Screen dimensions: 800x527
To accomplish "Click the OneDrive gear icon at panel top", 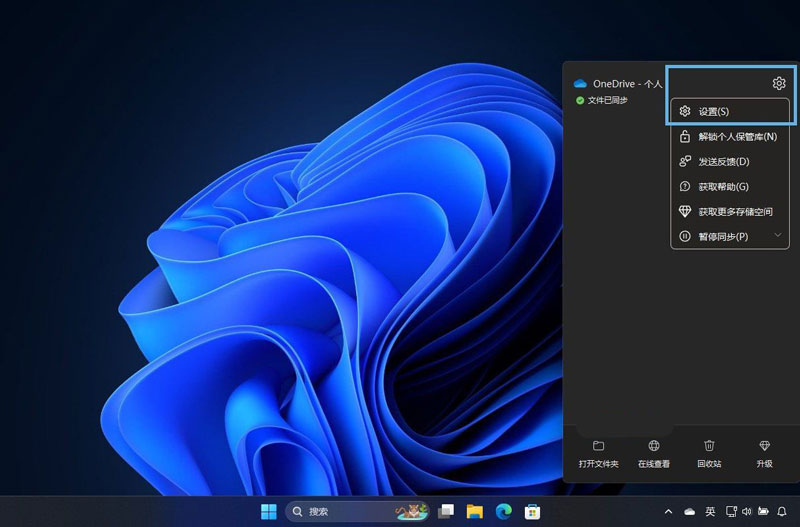I will pyautogui.click(x=779, y=84).
